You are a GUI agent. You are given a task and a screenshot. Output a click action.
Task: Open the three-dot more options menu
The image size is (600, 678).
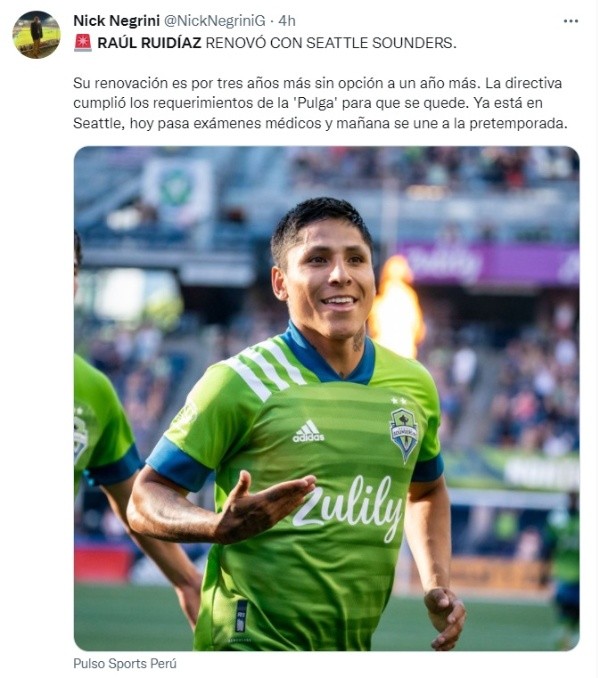571,21
